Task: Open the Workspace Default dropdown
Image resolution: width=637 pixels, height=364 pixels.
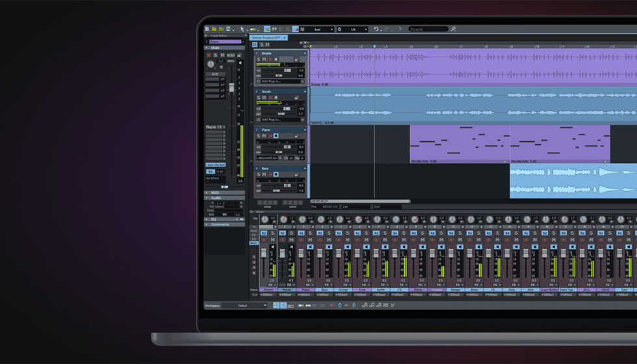Action: click(244, 305)
